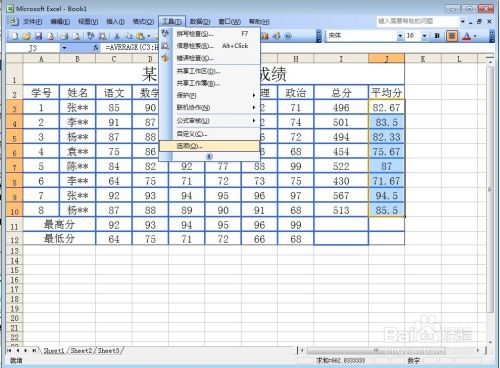Viewport: 500px width, 368px height.
Task: Click the New blank workbook icon
Action: click(15, 36)
